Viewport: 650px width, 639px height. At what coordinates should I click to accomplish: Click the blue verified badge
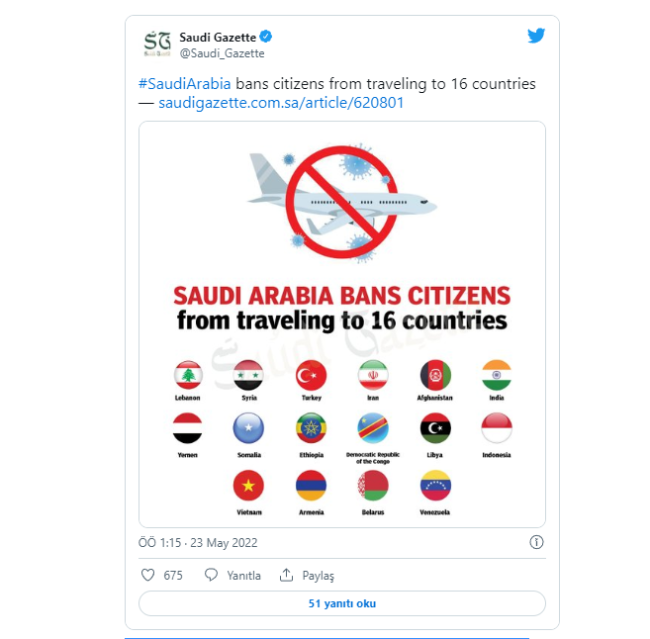tap(267, 37)
